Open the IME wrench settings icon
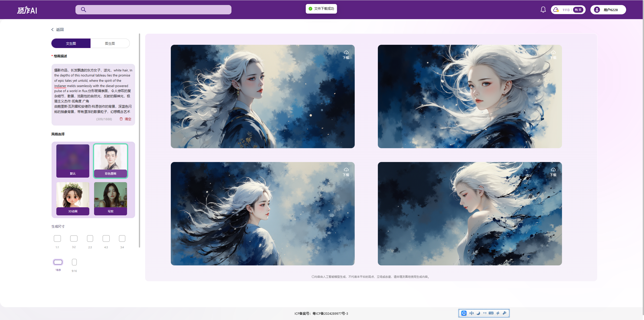644x320 pixels. [504, 313]
